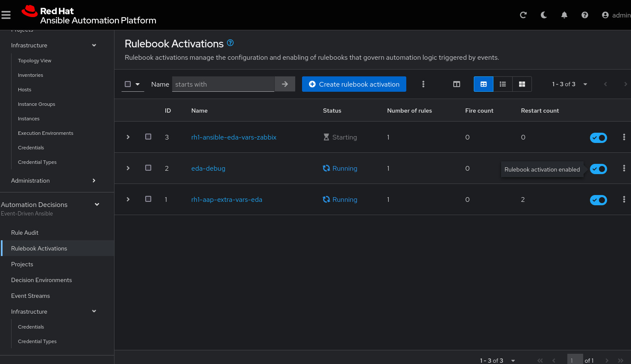Check the select-all checkbox in toolbar
Screen dimensions: 631x364
click(x=128, y=84)
